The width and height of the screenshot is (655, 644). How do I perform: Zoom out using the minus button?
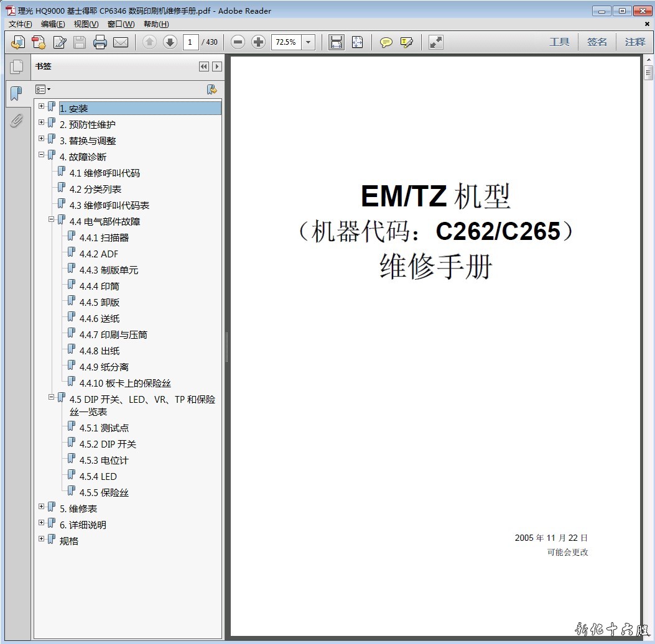tap(238, 42)
